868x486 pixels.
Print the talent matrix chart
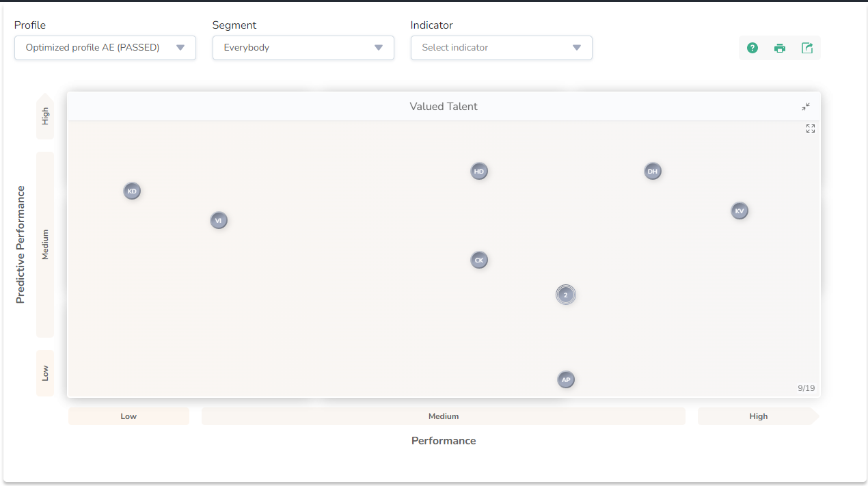point(780,48)
